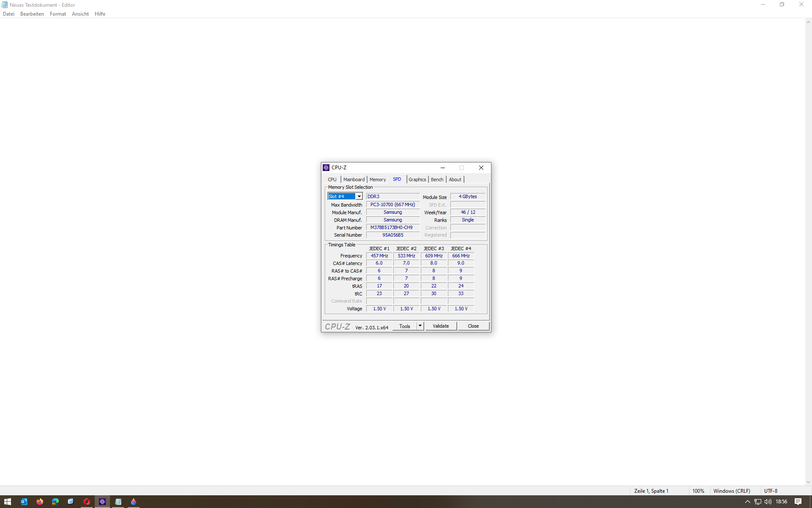Screen dimensions: 812x508
Task: Open the Bearbeiten menu
Action: tap(32, 14)
